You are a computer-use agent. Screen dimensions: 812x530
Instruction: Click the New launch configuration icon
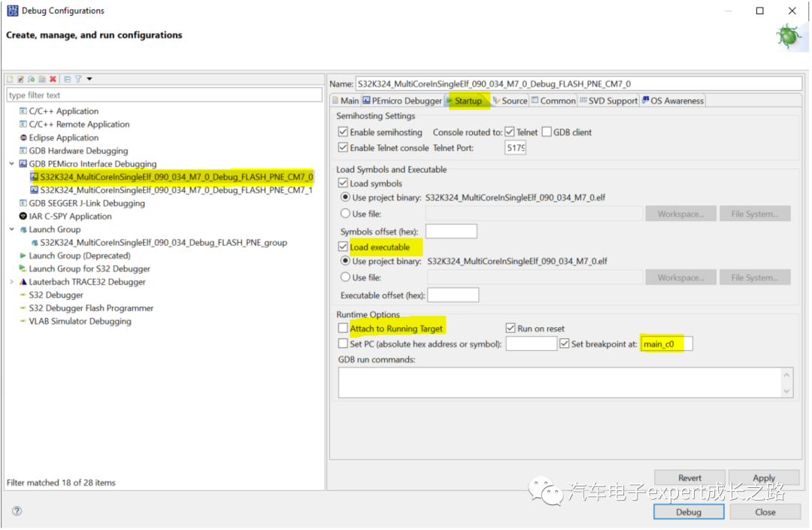10,79
